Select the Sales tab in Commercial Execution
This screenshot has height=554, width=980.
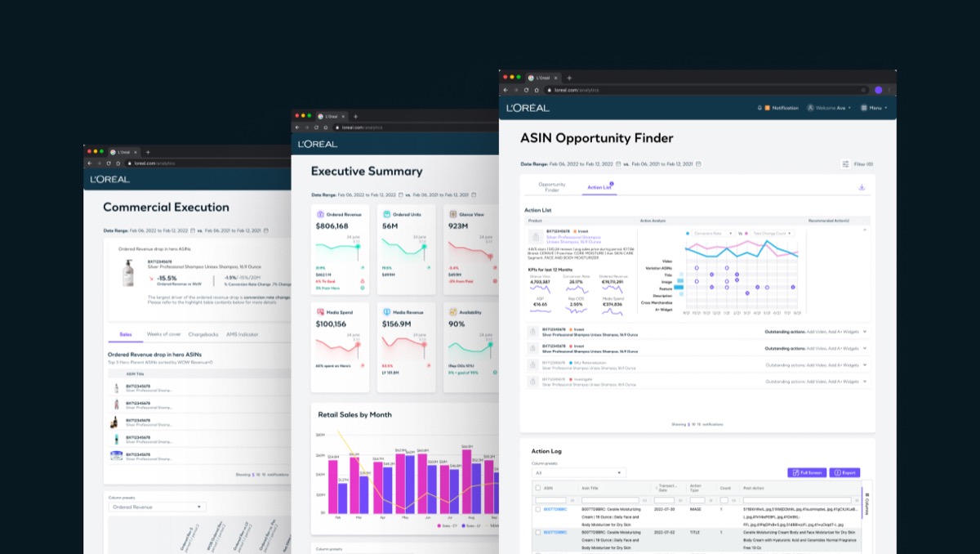pos(126,334)
